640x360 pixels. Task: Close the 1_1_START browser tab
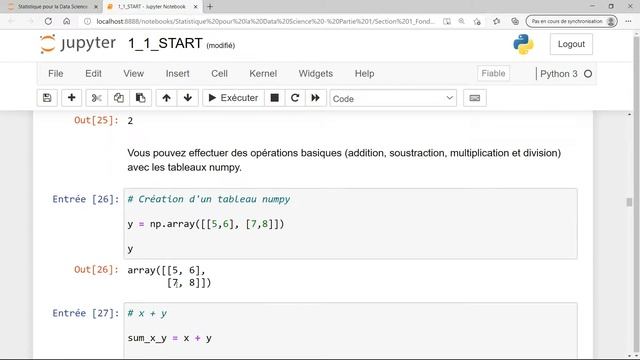pyautogui.click(x=196, y=7)
